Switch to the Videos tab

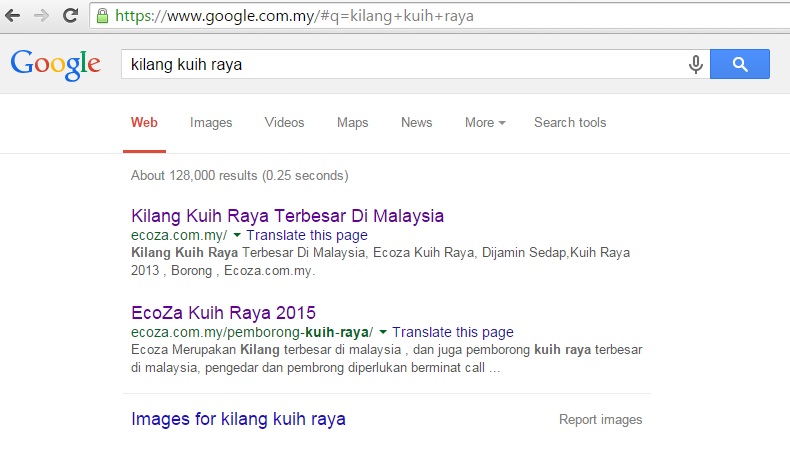[284, 122]
